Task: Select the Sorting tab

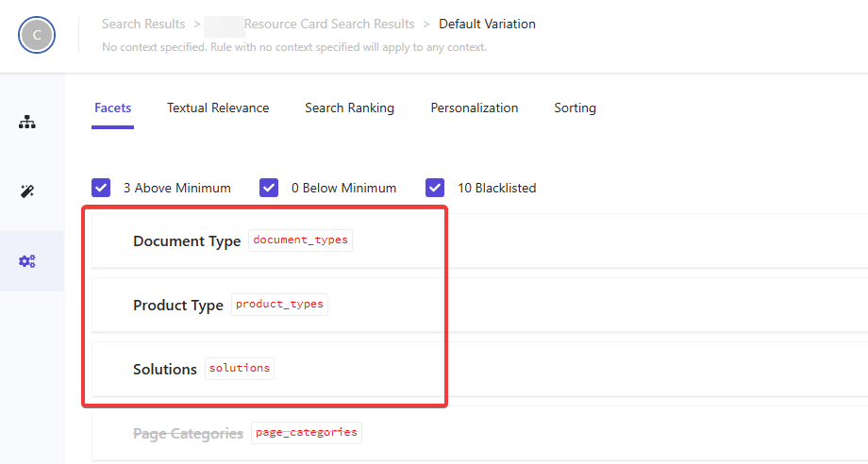Action: [575, 108]
